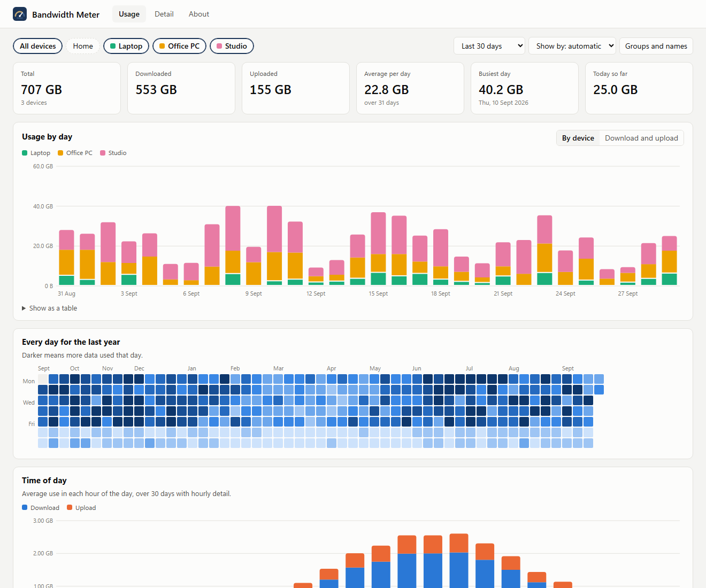
Task: Click the Studio pink legend swatch in Usage by day
Action: point(103,153)
